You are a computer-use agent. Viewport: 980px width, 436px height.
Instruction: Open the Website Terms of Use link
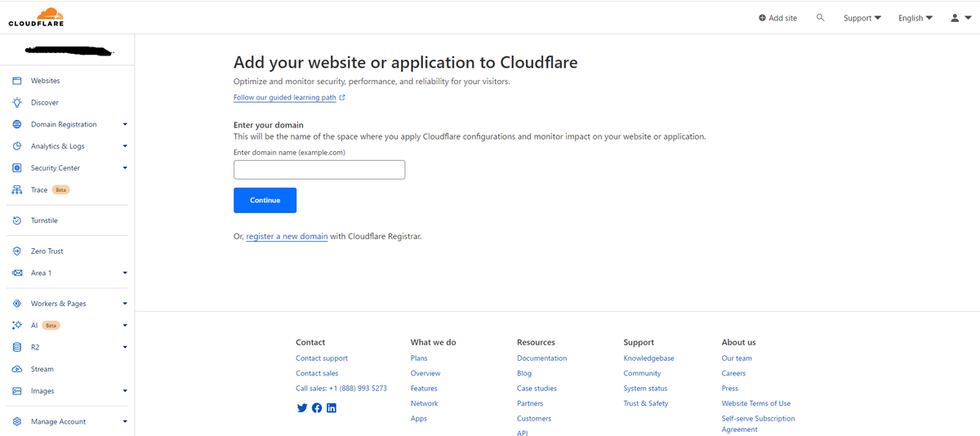click(x=756, y=403)
